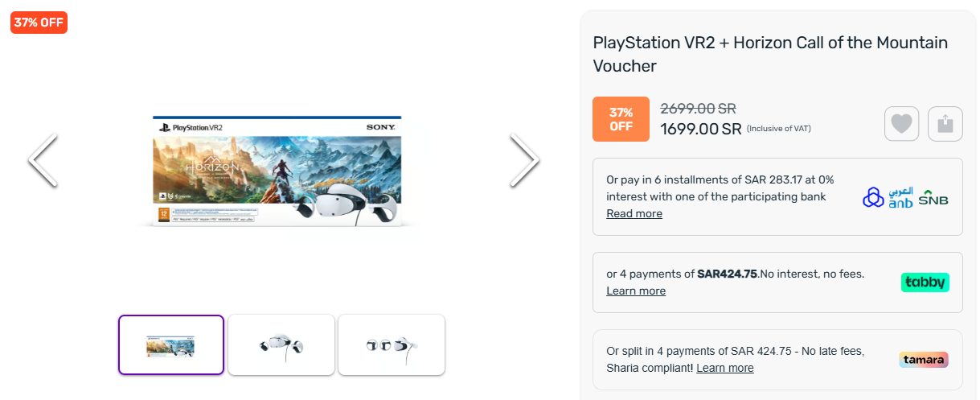This screenshot has width=980, height=400.
Task: Select the headset with controllers thumbnail
Action: [281, 344]
